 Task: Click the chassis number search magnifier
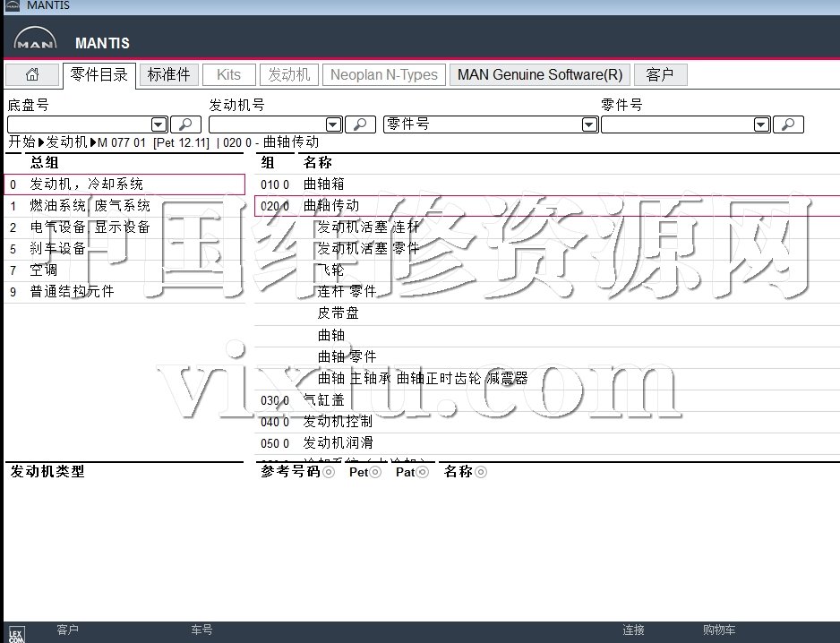coord(185,124)
